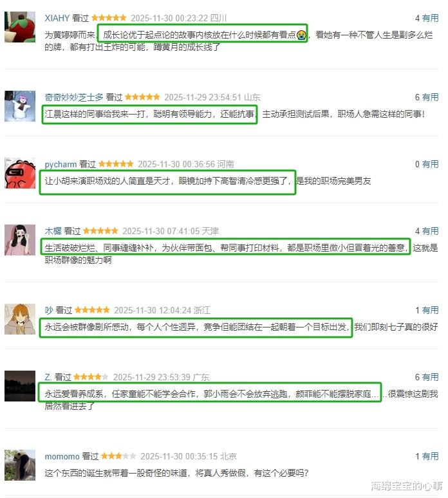The height and width of the screenshot is (498, 448).
Task: Open username link 木樨
Action: tap(53, 231)
